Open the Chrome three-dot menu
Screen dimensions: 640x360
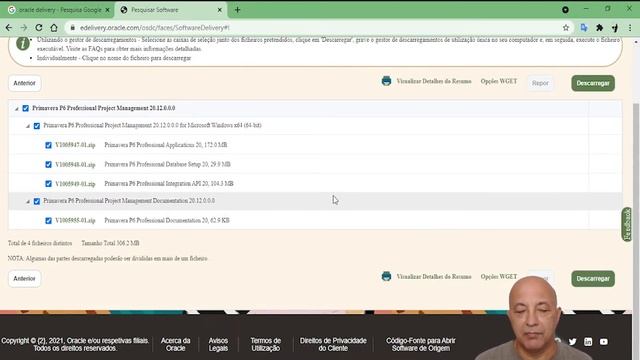tap(630, 28)
